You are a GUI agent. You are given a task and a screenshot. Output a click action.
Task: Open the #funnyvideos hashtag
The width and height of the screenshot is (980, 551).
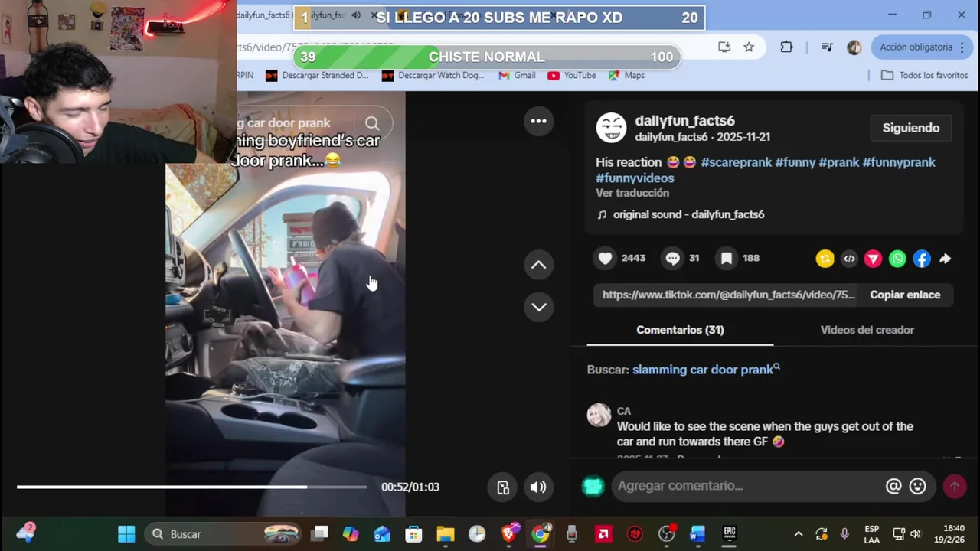(635, 178)
